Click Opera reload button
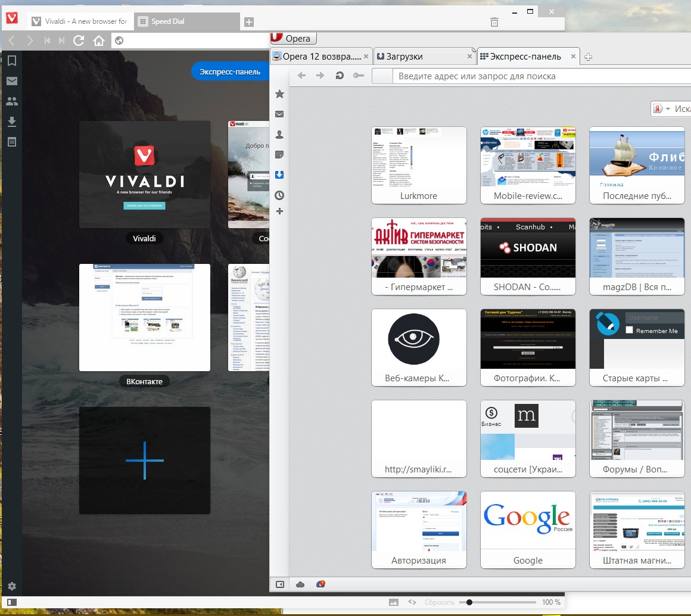The width and height of the screenshot is (691, 616). point(340,76)
